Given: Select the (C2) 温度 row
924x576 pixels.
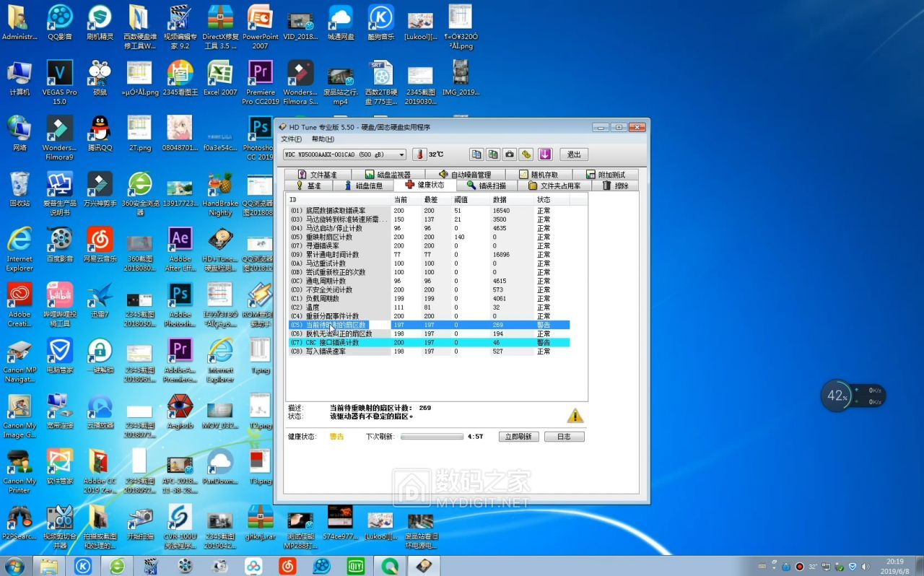Looking at the screenshot, I should (429, 307).
